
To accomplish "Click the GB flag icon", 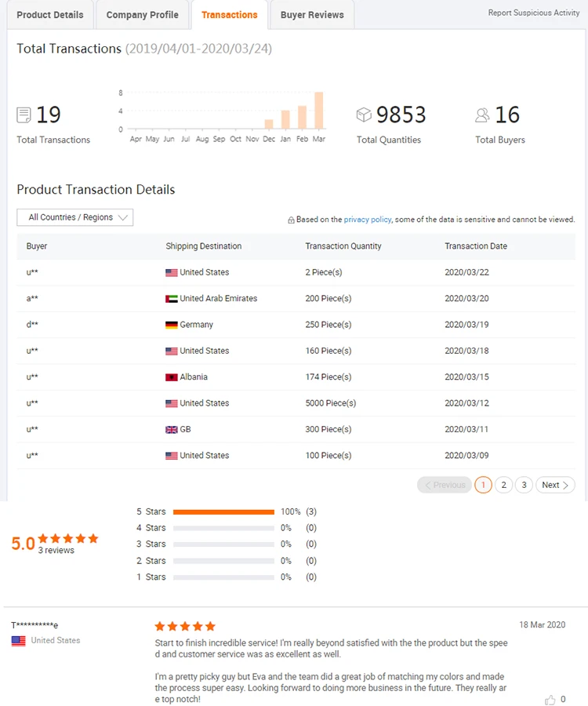I will pyautogui.click(x=172, y=430).
